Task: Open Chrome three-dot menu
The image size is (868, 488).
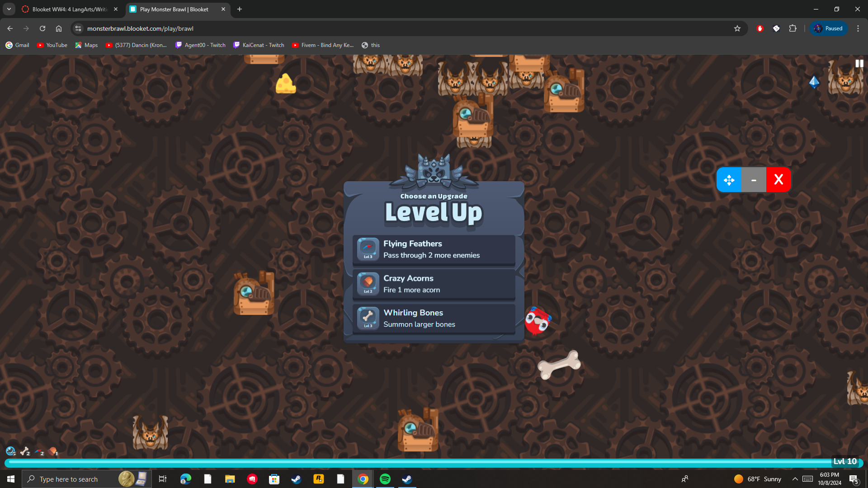Action: click(858, 28)
